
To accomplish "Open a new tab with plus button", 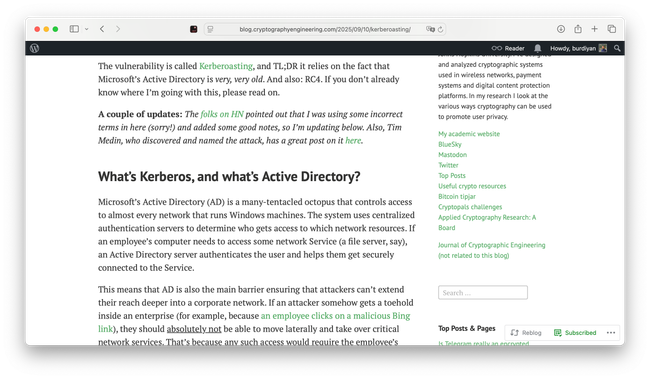I will coord(594,29).
